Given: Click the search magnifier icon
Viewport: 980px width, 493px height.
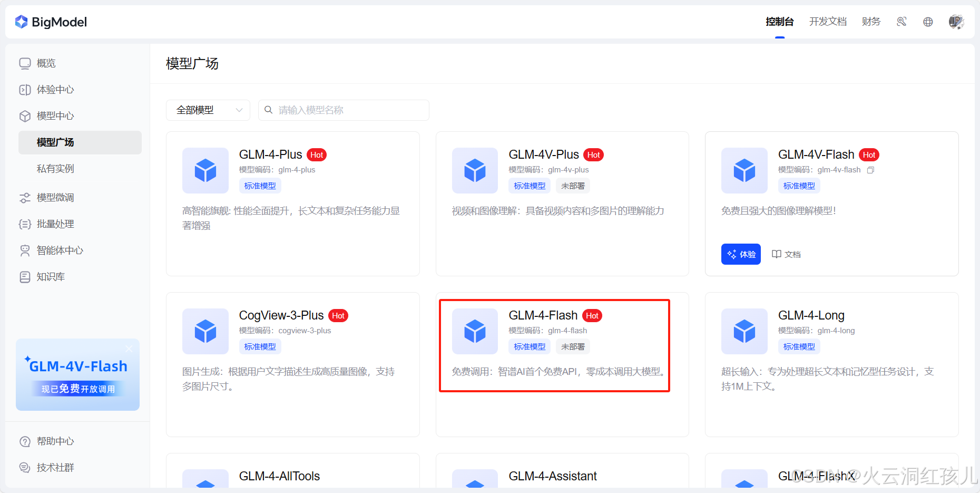Looking at the screenshot, I should click(269, 110).
